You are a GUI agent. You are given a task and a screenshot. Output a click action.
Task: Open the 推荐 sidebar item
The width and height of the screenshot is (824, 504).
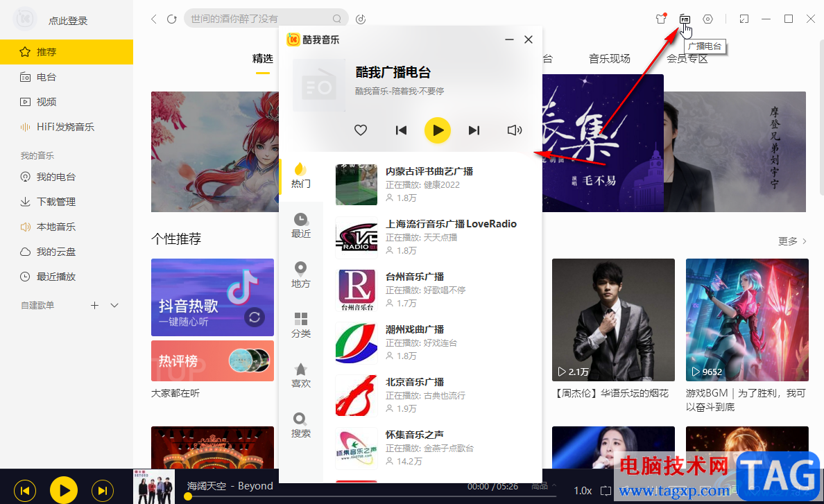66,52
